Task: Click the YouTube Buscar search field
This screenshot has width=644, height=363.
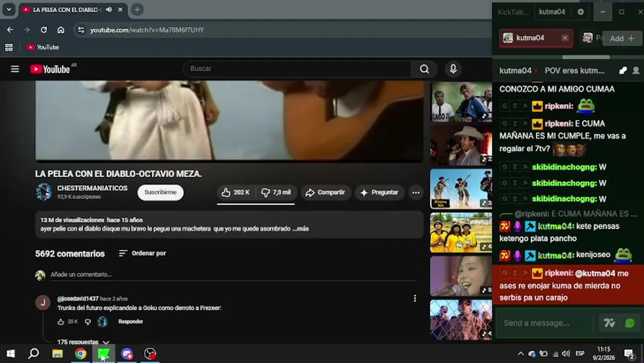Action: pyautogui.click(x=297, y=69)
